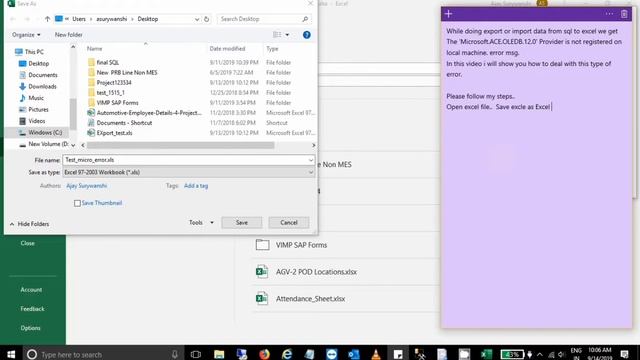Screen dimensions: 640x360
Task: Click the change view icon
Action: [277, 35]
